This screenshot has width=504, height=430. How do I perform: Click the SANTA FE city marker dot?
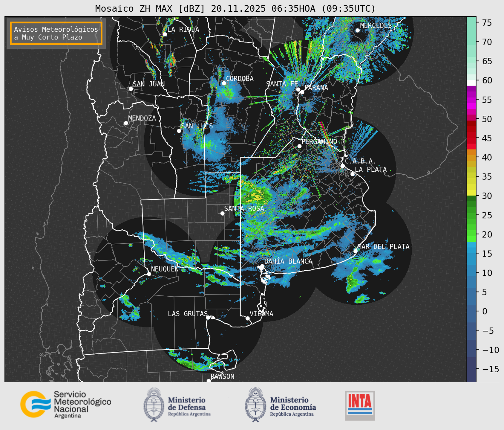pos(298,89)
